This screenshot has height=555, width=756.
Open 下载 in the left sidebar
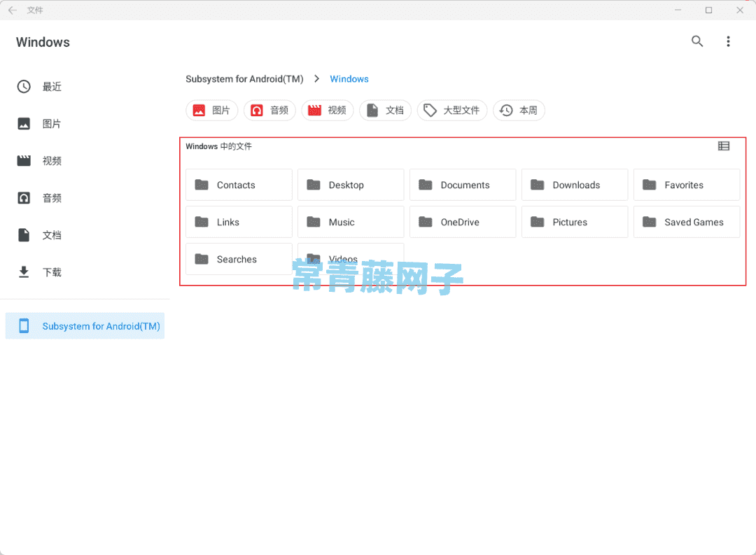pos(85,272)
